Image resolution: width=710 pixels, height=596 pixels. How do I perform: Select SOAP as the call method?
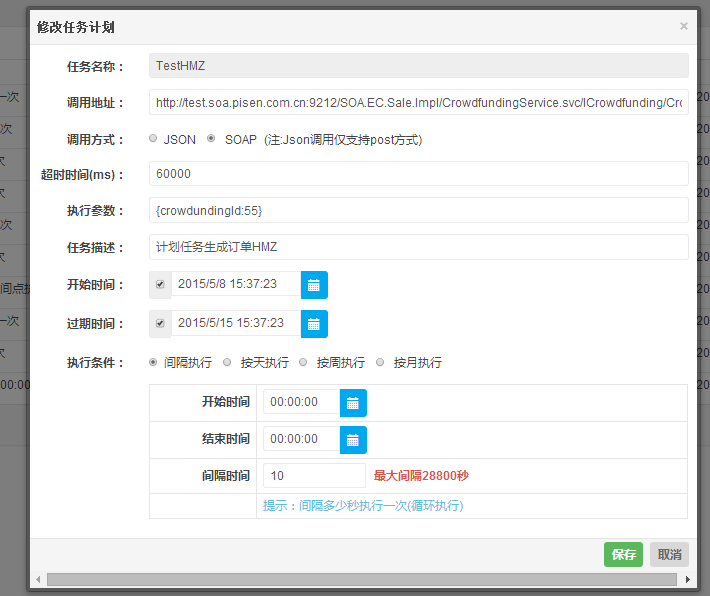tap(211, 139)
